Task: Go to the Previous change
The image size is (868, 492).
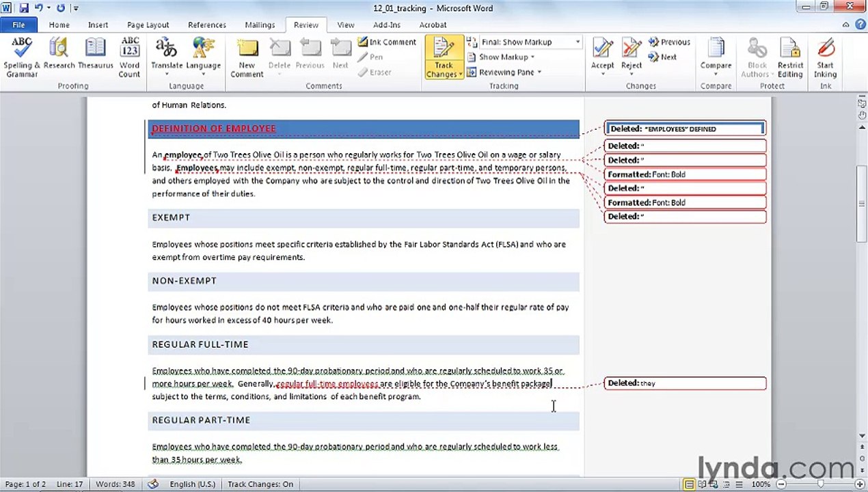Action: pos(669,42)
